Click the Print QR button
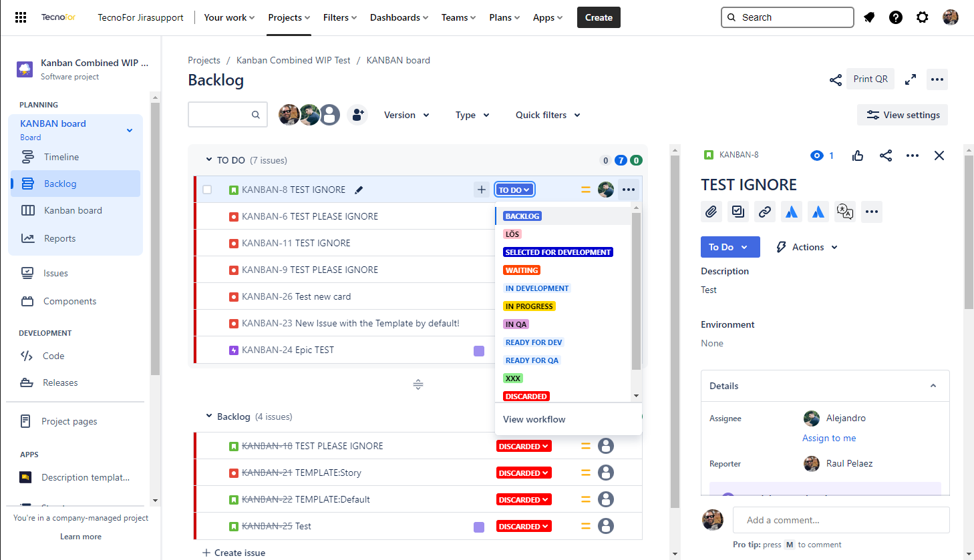The width and height of the screenshot is (974, 560). pos(870,79)
